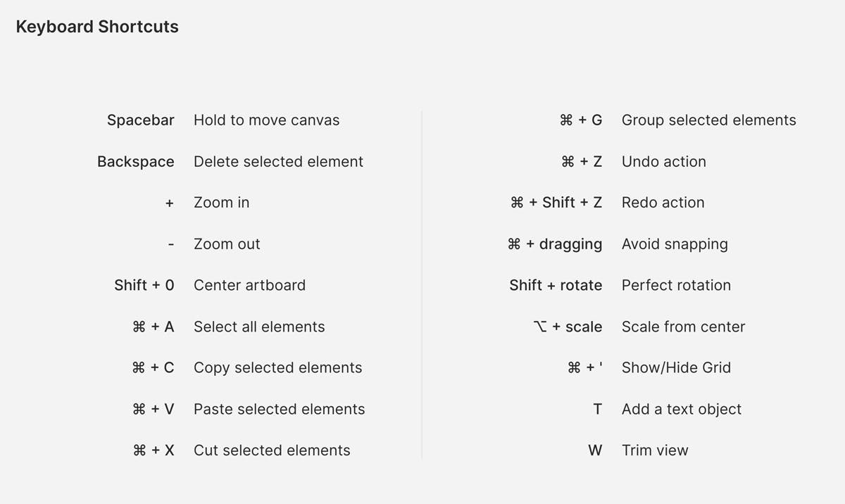The width and height of the screenshot is (845, 504).
Task: Click "Group selected elements" description
Action: 708,120
